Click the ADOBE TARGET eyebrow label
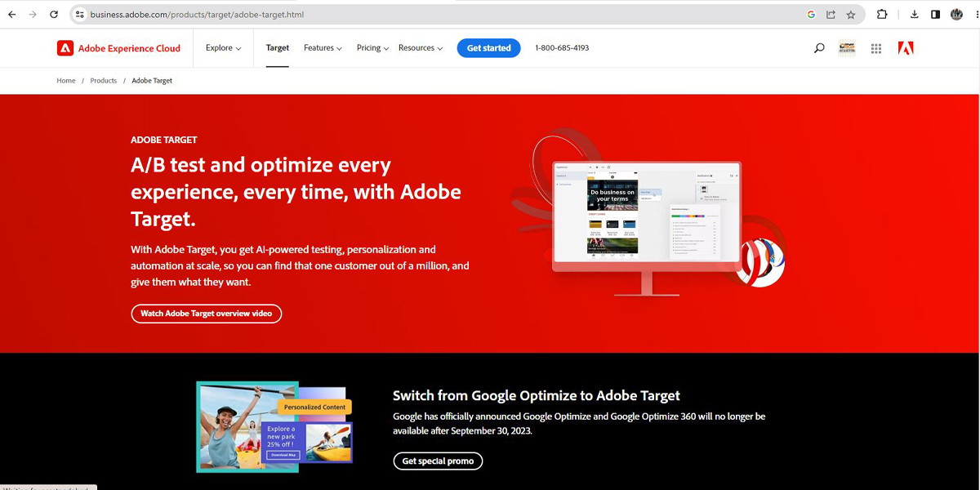 point(164,140)
